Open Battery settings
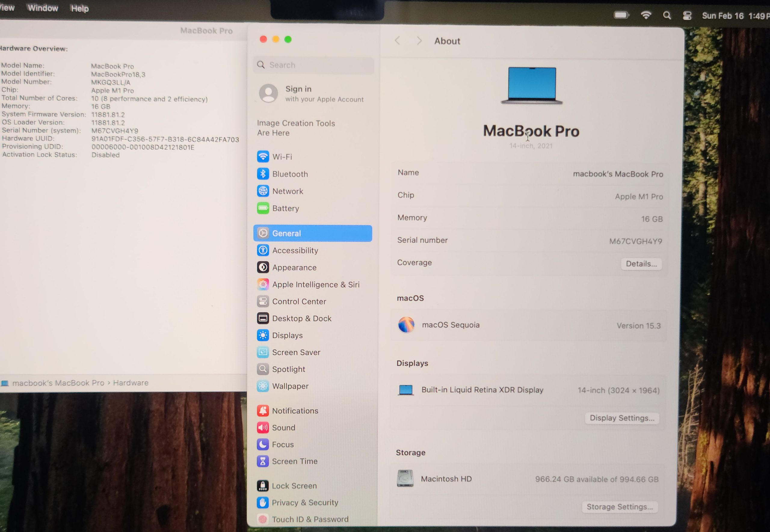This screenshot has height=532, width=770. (285, 208)
